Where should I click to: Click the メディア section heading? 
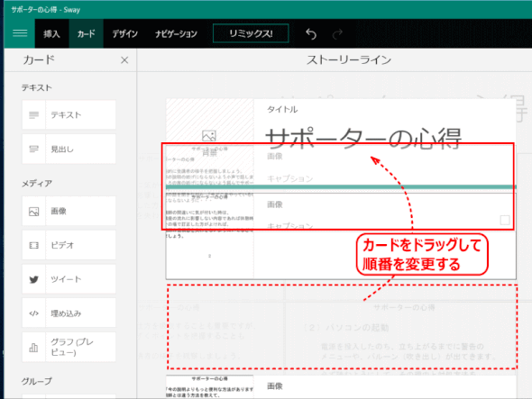(37, 184)
